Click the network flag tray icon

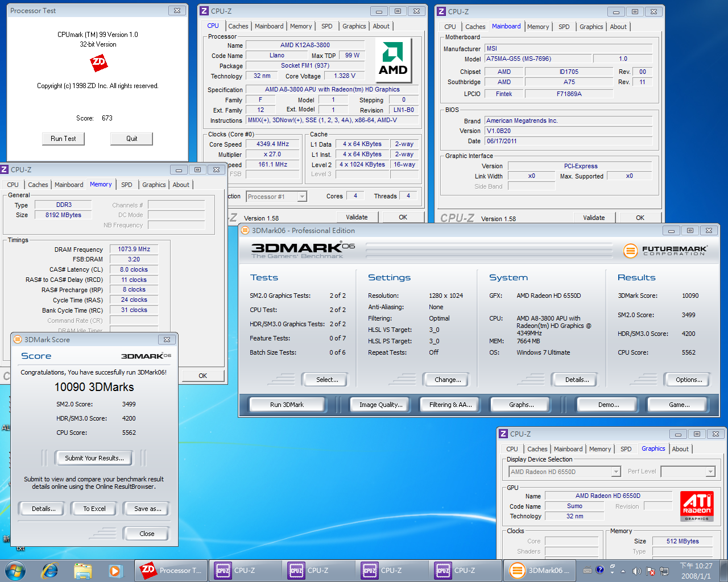tap(650, 571)
